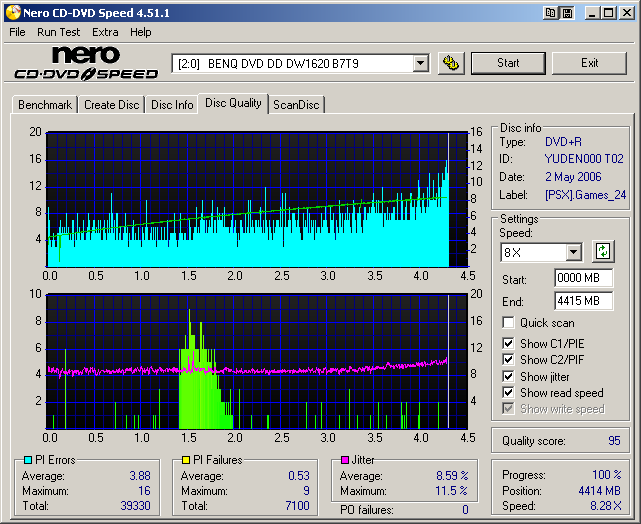Click the copy-to-clipboard icon in the title bar
This screenshot has height=524, width=641.
coord(551,13)
